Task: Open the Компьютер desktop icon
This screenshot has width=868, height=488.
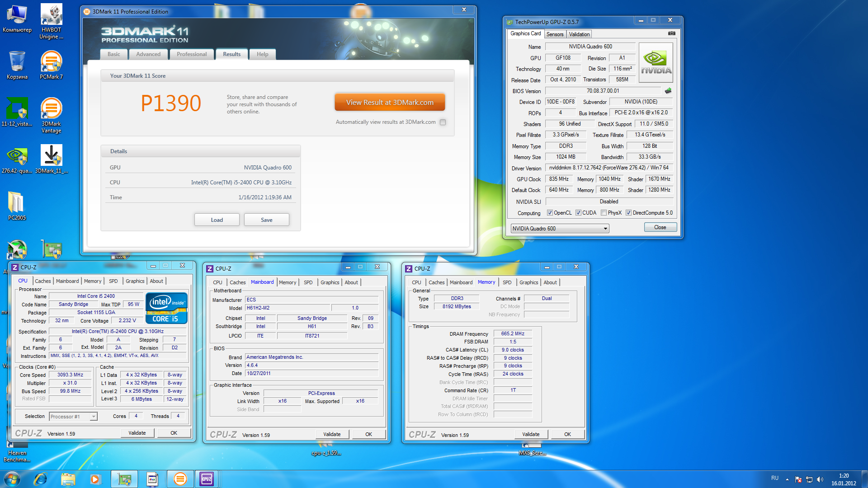Action: coord(17,19)
